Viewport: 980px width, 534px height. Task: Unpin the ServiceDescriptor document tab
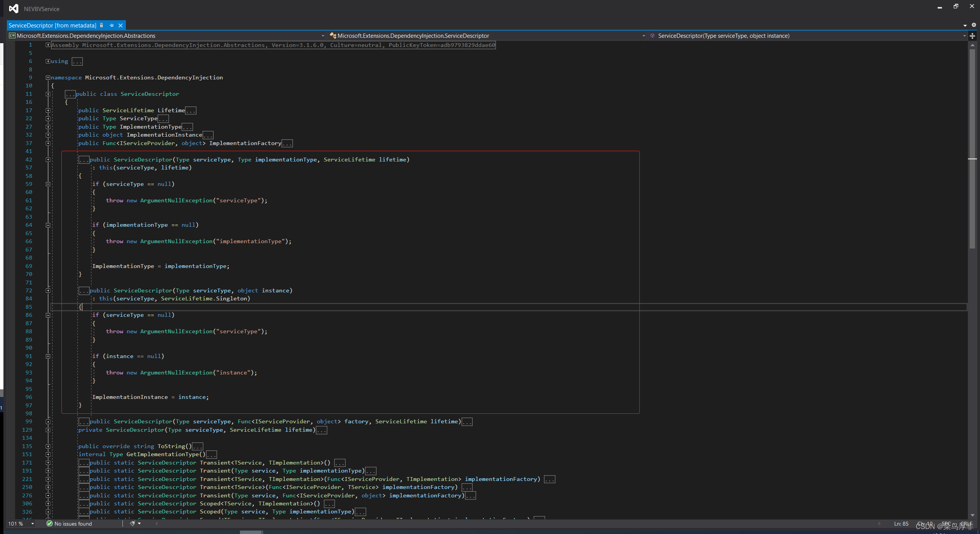pyautogui.click(x=111, y=25)
